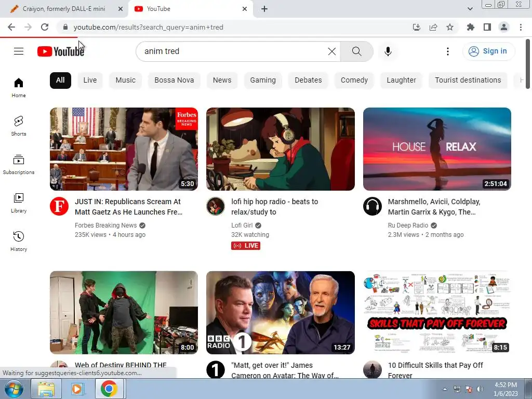Open Chrome three-dot menu
The height and width of the screenshot is (399, 532).
pos(521,27)
